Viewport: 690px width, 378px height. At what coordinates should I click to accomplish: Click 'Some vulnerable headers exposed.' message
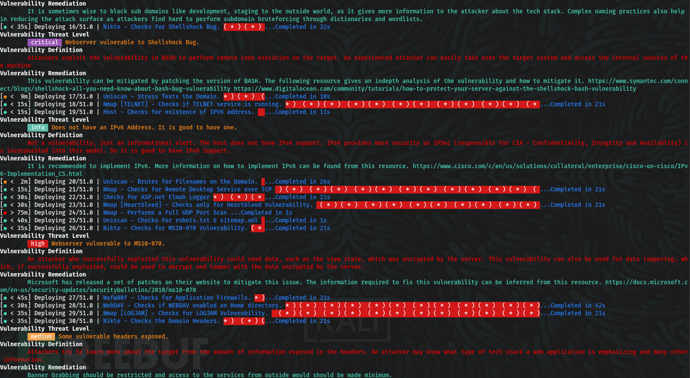click(113, 336)
